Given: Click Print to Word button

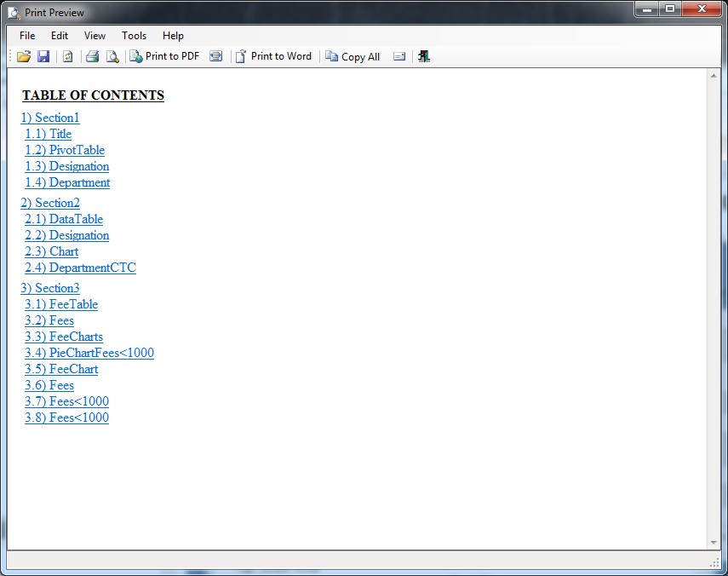Looking at the screenshot, I should pyautogui.click(x=273, y=56).
